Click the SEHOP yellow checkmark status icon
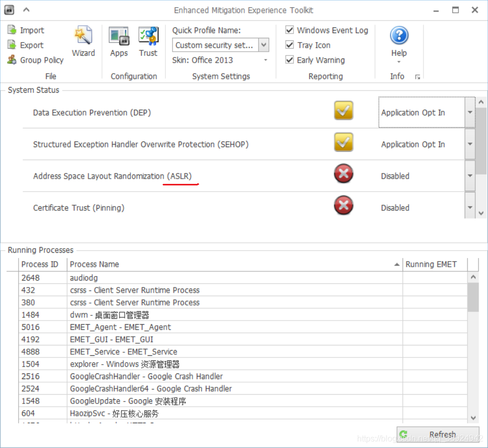This screenshot has height=448, width=488. 343,142
